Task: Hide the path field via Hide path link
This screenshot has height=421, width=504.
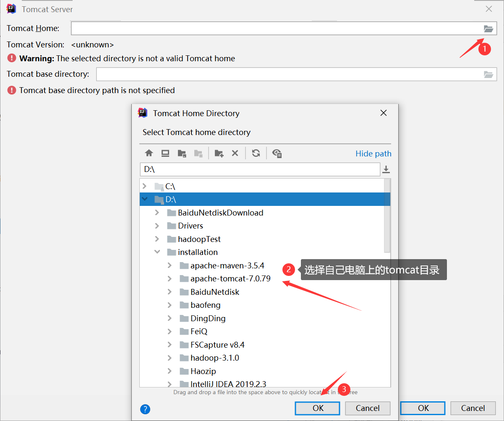Action: point(373,153)
